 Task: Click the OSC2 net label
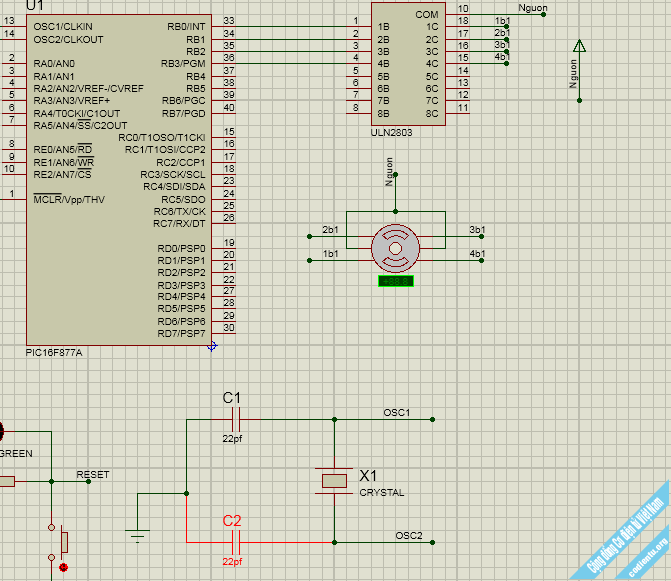coord(408,535)
